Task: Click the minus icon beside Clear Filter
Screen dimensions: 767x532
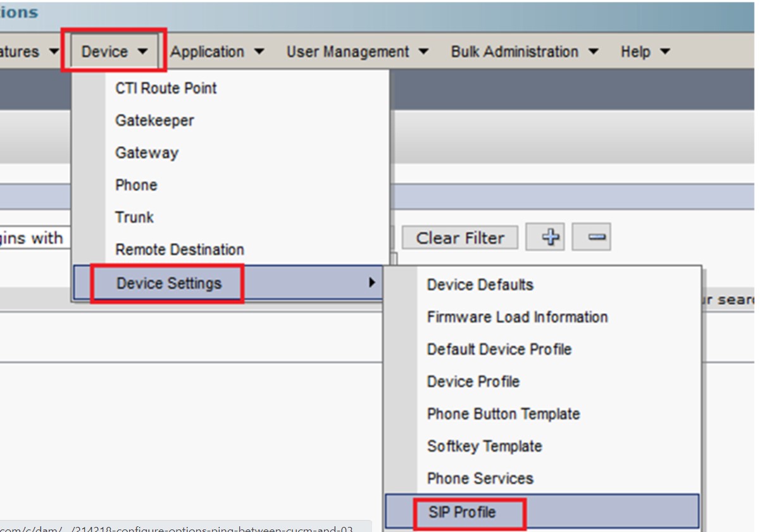Action: 592,238
